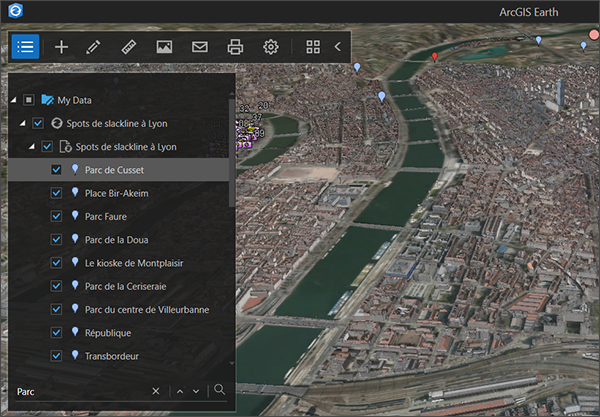Select Parc Faure entry
Viewport: 600px width, 417px height.
pyautogui.click(x=106, y=217)
